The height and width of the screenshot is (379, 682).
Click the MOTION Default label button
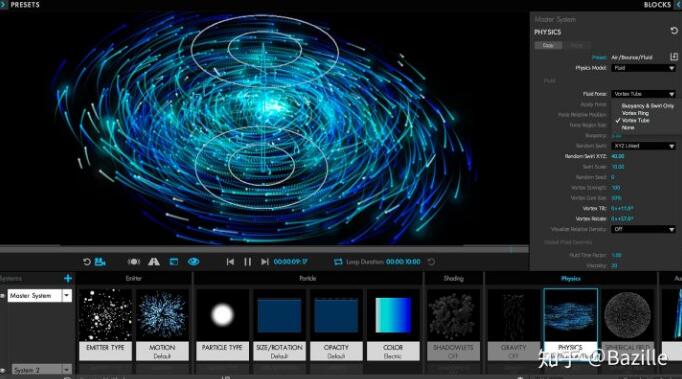pyautogui.click(x=162, y=351)
